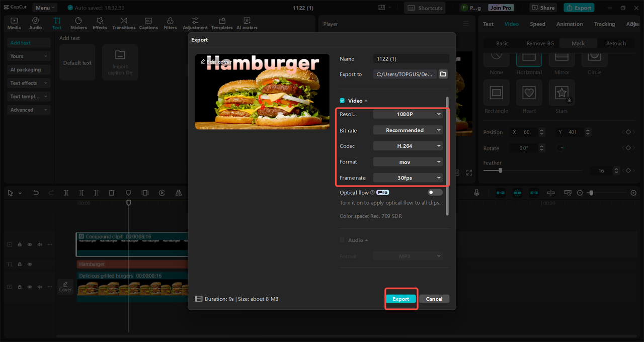Switch to the Animation tab
The height and width of the screenshot is (342, 644).
[x=570, y=24]
